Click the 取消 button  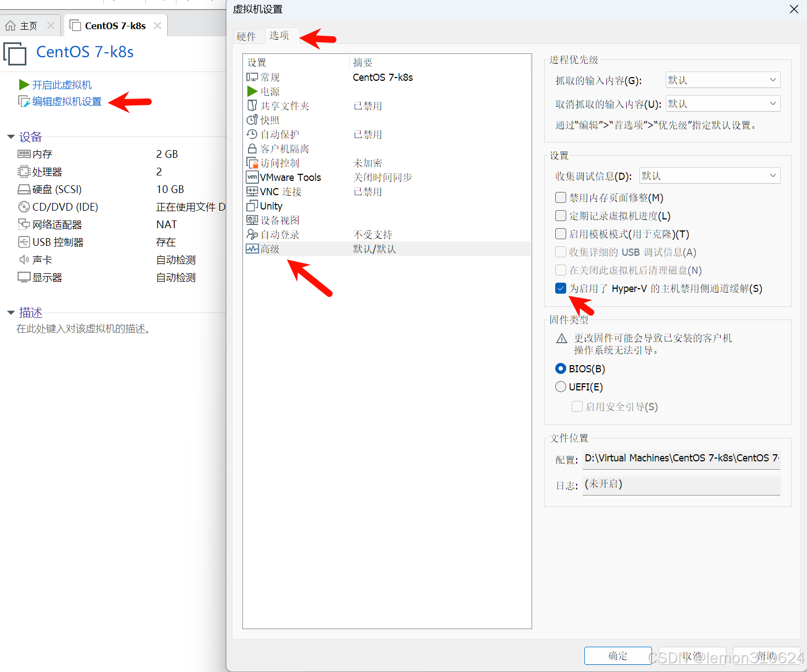click(x=692, y=656)
